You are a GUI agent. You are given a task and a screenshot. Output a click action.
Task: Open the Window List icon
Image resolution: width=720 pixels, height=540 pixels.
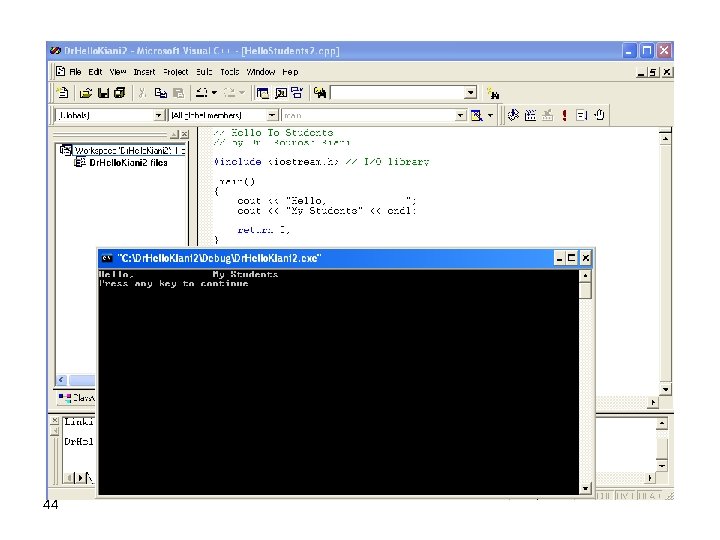tap(297, 93)
